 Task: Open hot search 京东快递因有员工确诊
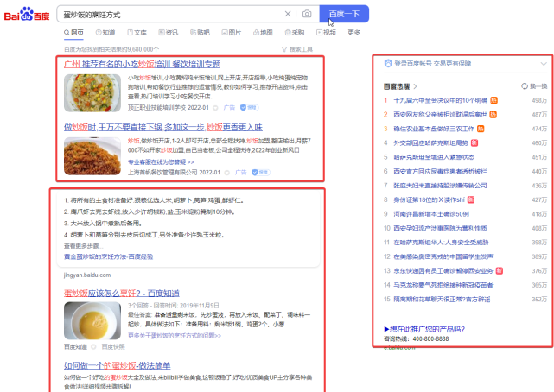[x=443, y=271]
